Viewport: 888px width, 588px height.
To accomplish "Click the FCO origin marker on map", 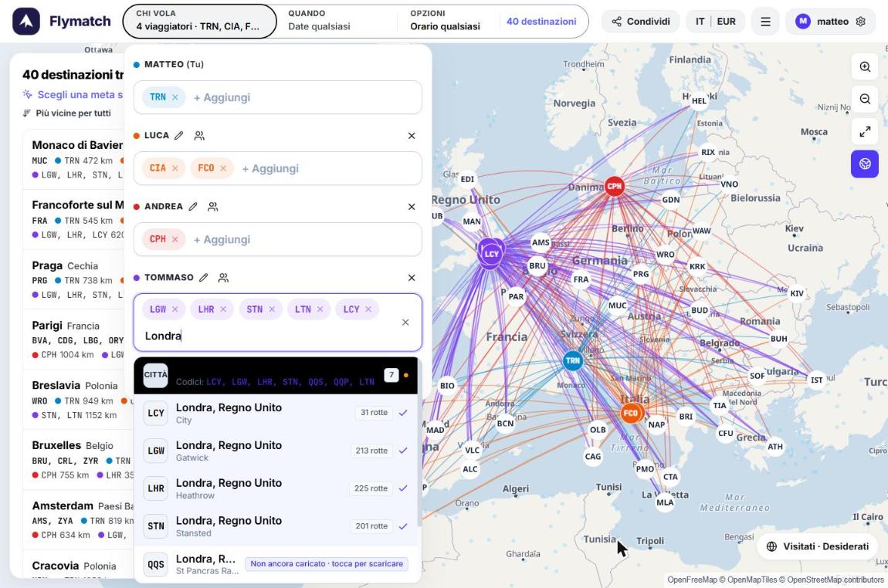I will click(631, 413).
